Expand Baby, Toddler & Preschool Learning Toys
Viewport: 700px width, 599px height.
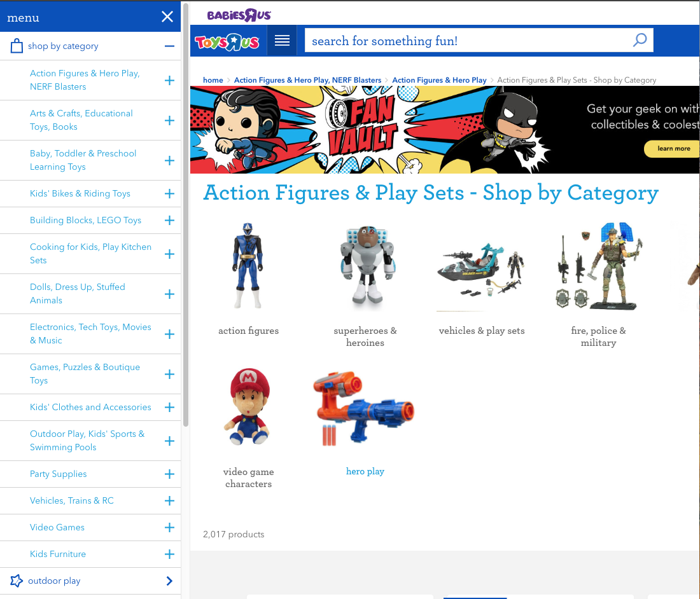(169, 161)
